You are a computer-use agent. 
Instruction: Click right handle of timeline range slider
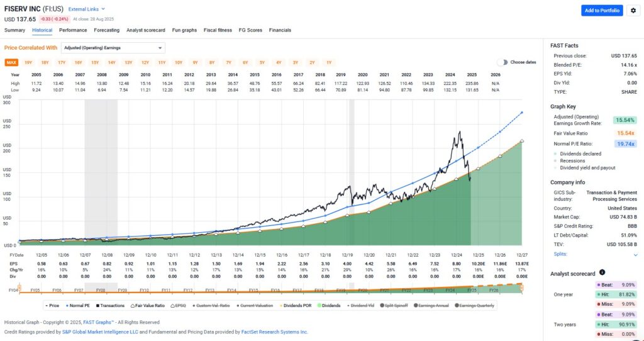[x=521, y=288]
